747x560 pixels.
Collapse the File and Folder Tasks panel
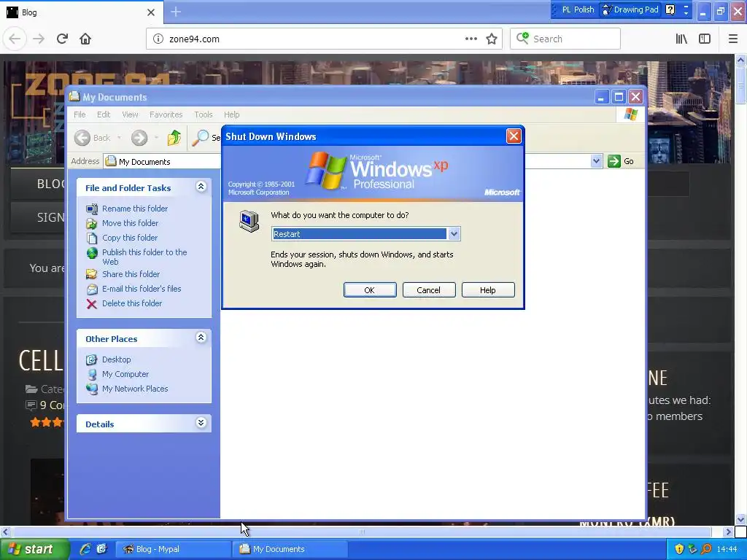(201, 187)
